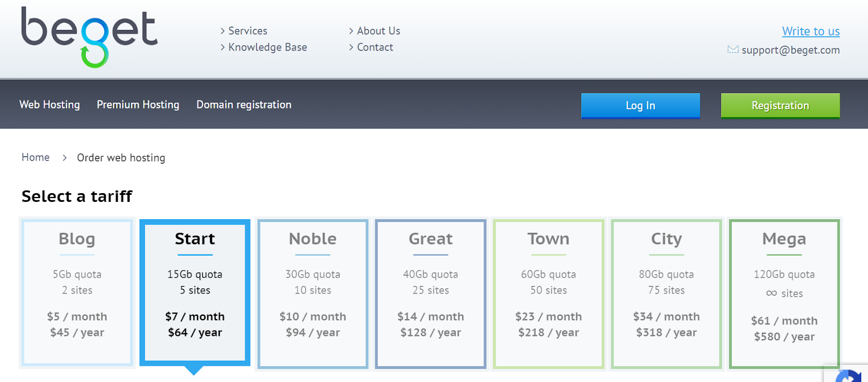Screen dimensions: 868x382
Task: Select the Mega tariff card
Action: (784, 294)
